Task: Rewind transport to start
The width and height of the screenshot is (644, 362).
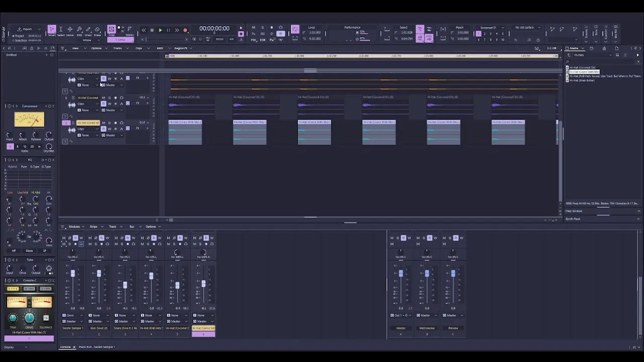Action: click(x=143, y=30)
